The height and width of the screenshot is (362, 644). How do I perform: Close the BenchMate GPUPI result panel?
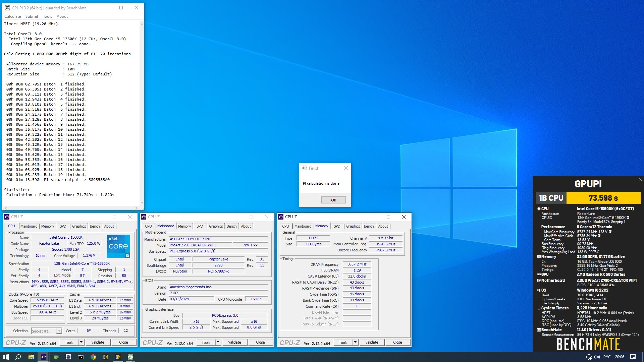(x=640, y=179)
